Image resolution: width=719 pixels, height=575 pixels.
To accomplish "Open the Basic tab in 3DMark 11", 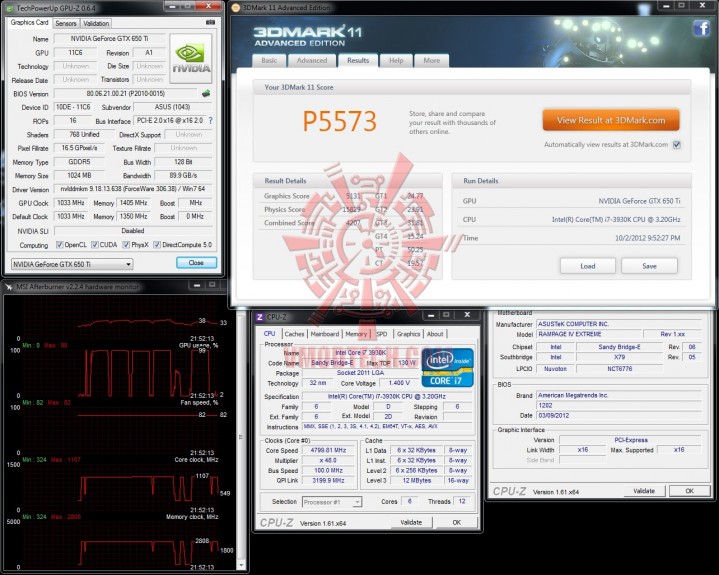I will pyautogui.click(x=269, y=61).
